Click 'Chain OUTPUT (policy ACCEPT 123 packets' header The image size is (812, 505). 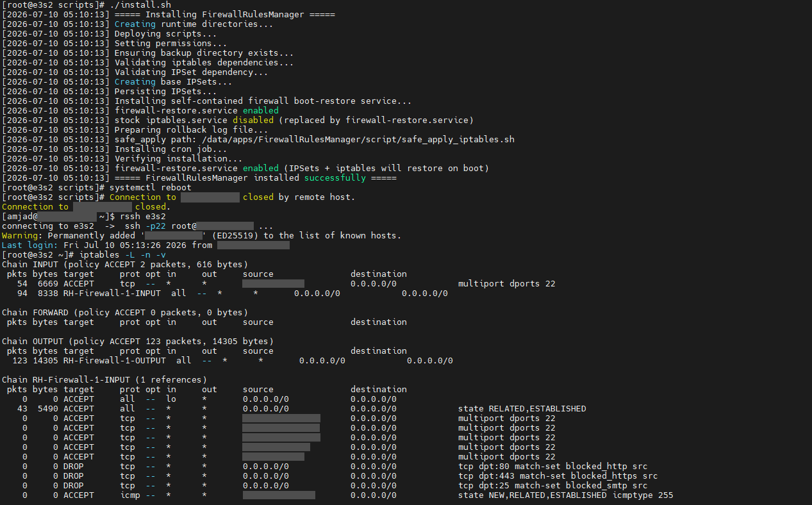[x=138, y=341]
